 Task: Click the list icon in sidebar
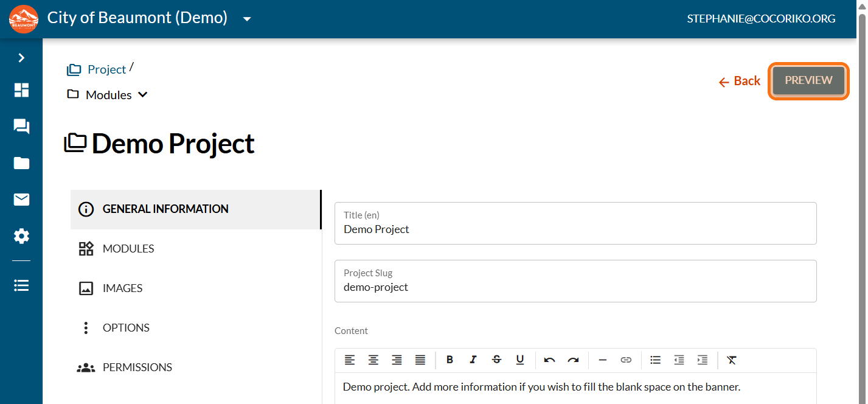pyautogui.click(x=21, y=285)
